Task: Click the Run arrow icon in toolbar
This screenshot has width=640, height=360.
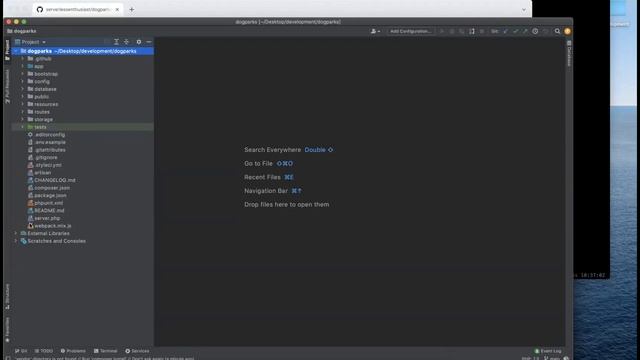Action: pos(442,31)
